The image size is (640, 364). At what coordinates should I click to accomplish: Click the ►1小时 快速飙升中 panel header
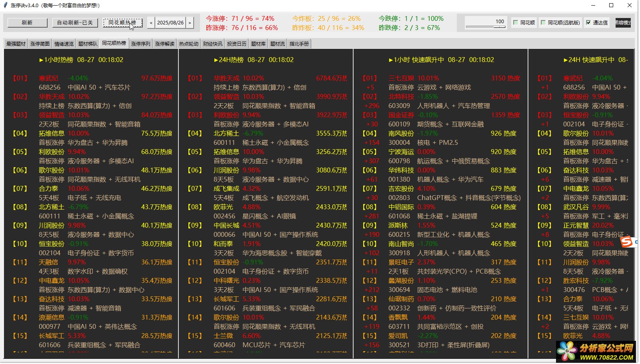[x=441, y=60]
